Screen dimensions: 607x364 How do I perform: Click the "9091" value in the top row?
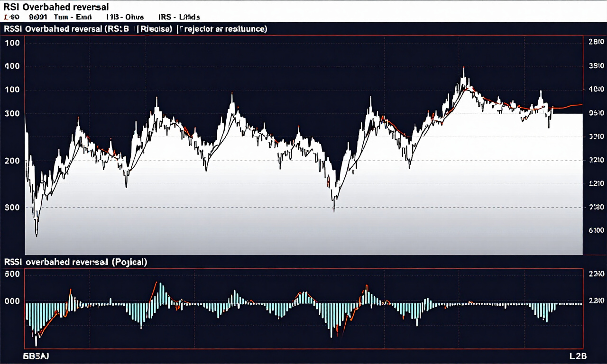pos(38,17)
